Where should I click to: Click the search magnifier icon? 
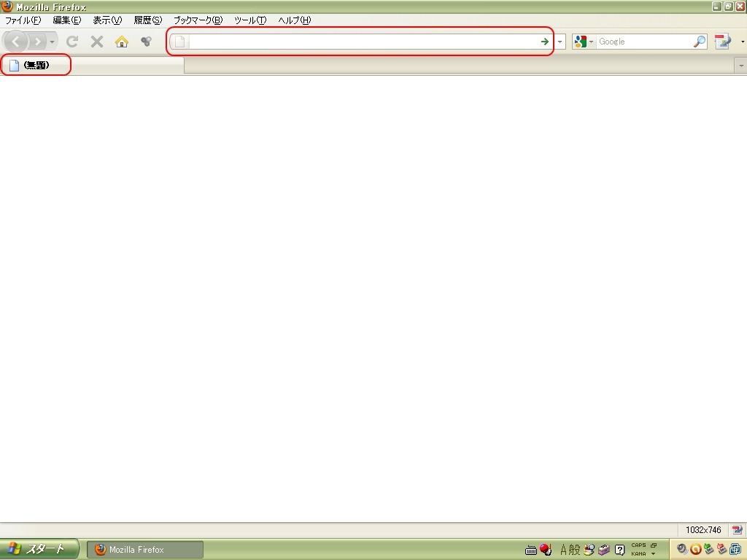[x=700, y=42]
